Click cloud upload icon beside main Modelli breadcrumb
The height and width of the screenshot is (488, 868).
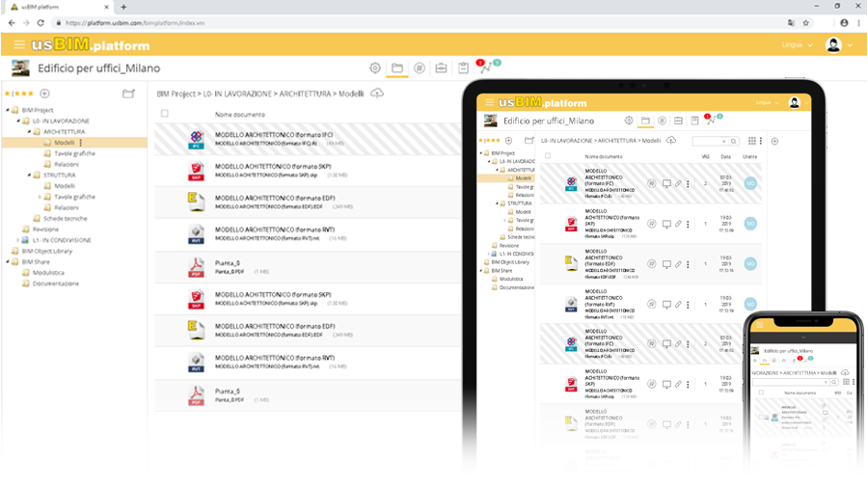pyautogui.click(x=377, y=94)
